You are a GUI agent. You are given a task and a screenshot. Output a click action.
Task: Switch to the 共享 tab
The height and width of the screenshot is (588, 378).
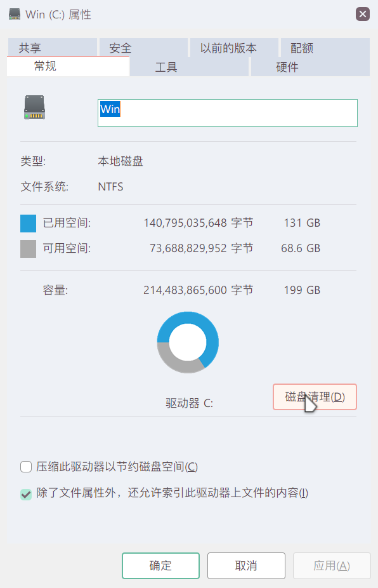point(52,48)
